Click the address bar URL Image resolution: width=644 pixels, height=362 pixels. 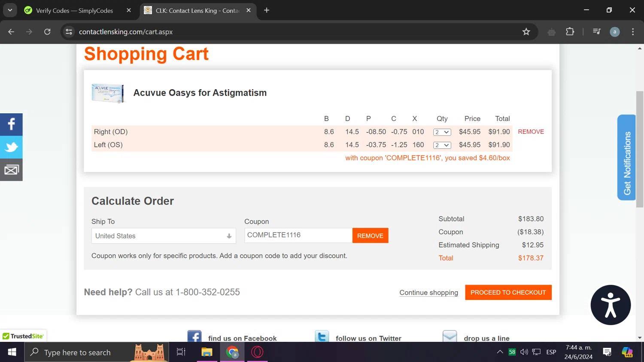point(126,32)
